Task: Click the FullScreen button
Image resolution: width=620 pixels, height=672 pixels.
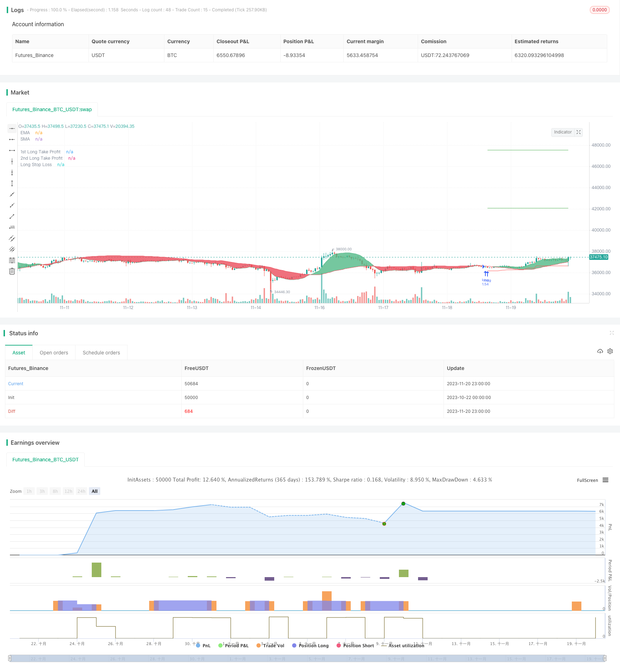Action: (x=587, y=480)
